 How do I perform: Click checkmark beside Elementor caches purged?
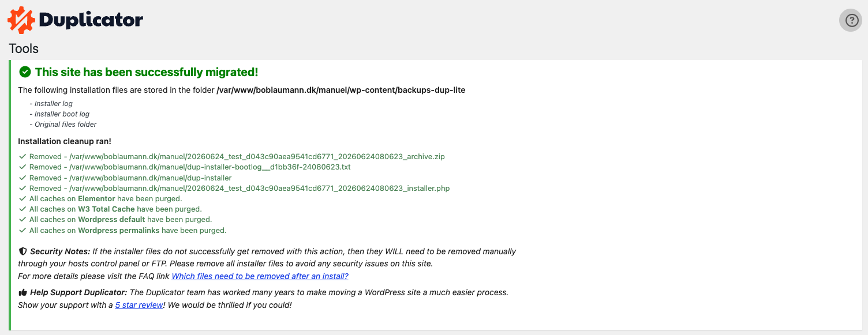click(22, 199)
